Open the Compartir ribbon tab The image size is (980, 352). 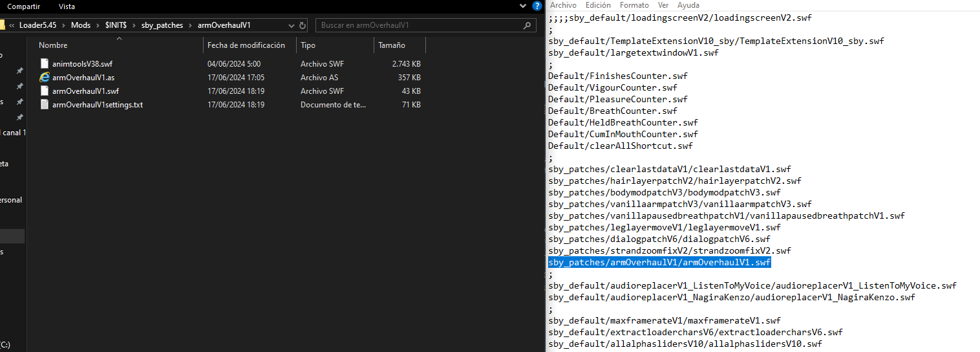[x=24, y=6]
